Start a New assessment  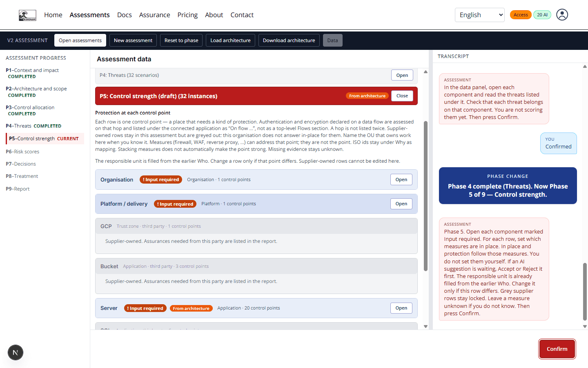click(x=133, y=40)
